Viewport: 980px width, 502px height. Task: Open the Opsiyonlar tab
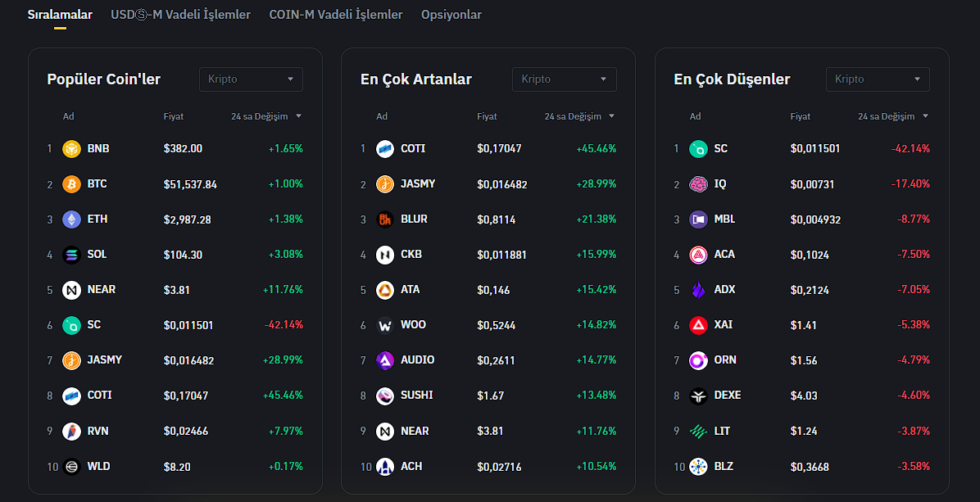[451, 15]
